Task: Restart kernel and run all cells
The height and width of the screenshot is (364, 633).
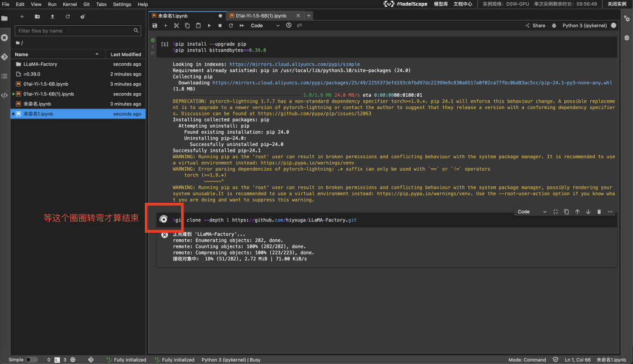Action: 242,25
